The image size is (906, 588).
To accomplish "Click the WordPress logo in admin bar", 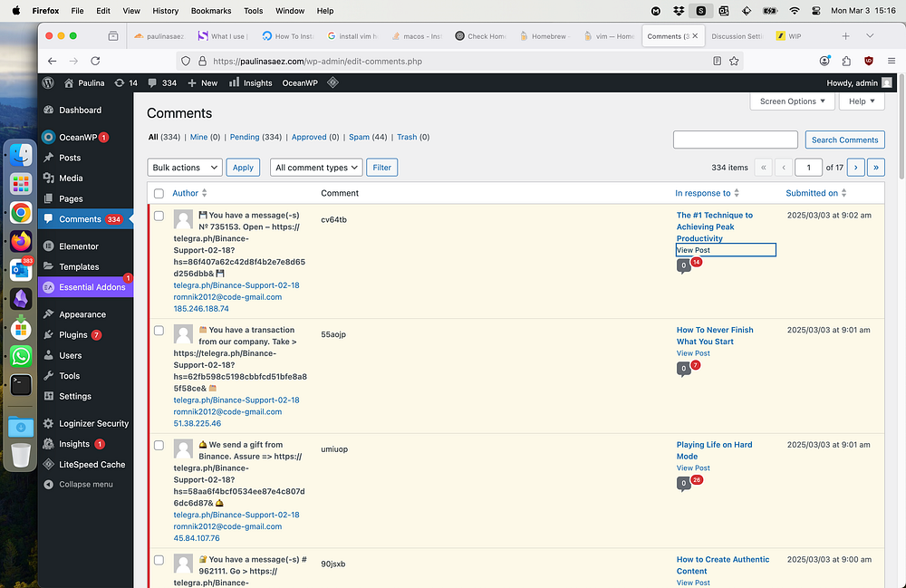I will pyautogui.click(x=48, y=82).
